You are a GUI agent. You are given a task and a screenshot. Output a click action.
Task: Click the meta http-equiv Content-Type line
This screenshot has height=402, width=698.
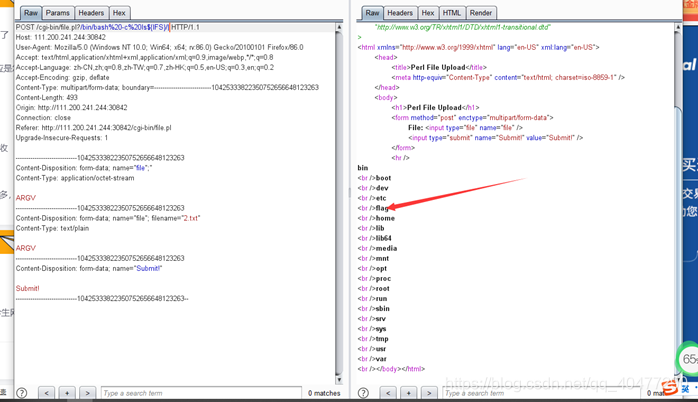point(508,77)
